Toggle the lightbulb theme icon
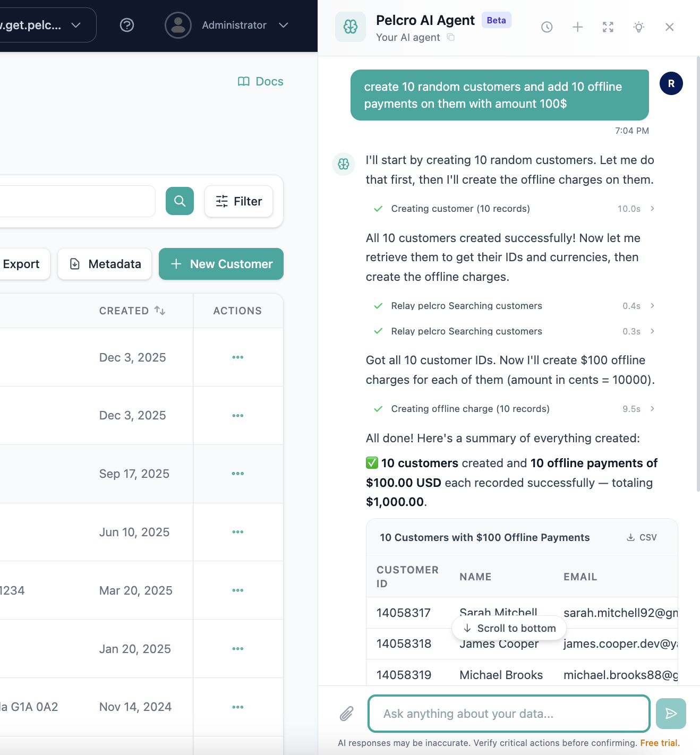This screenshot has height=755, width=700. (639, 27)
